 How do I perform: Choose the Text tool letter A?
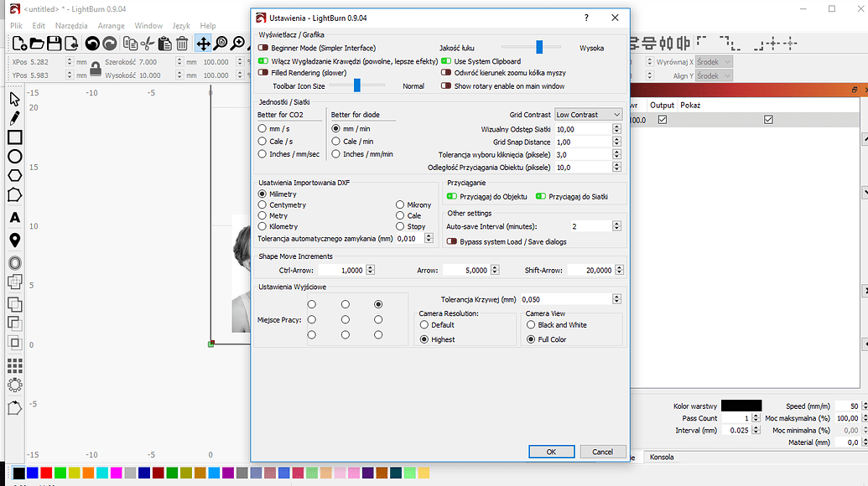(14, 217)
